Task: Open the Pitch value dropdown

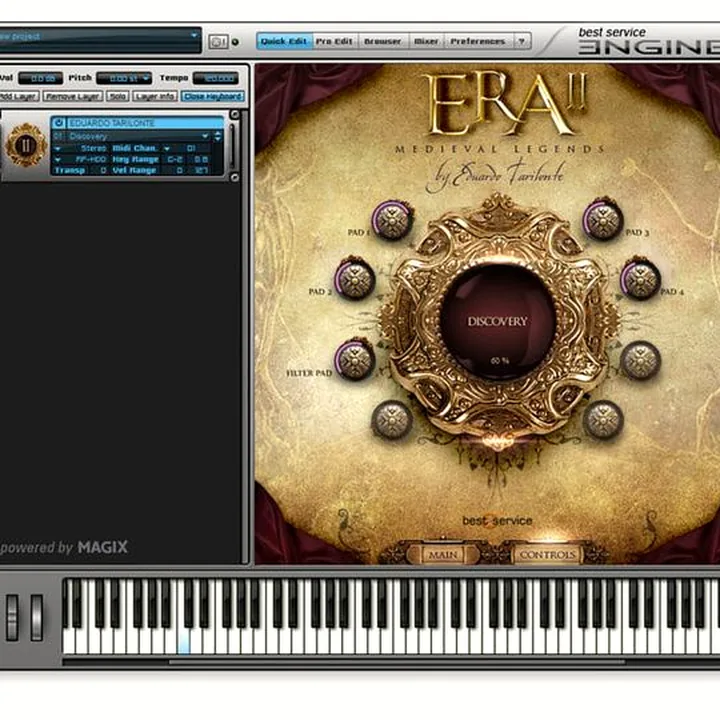Action: point(146,79)
